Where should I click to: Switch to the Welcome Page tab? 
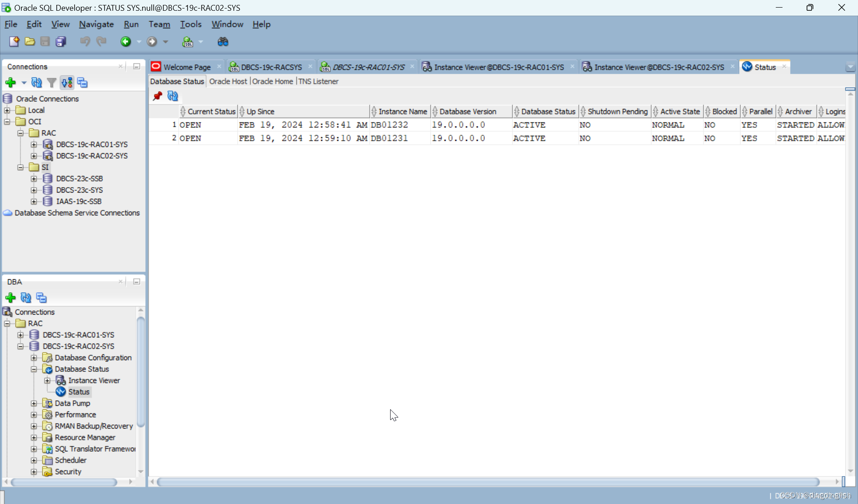pyautogui.click(x=187, y=67)
